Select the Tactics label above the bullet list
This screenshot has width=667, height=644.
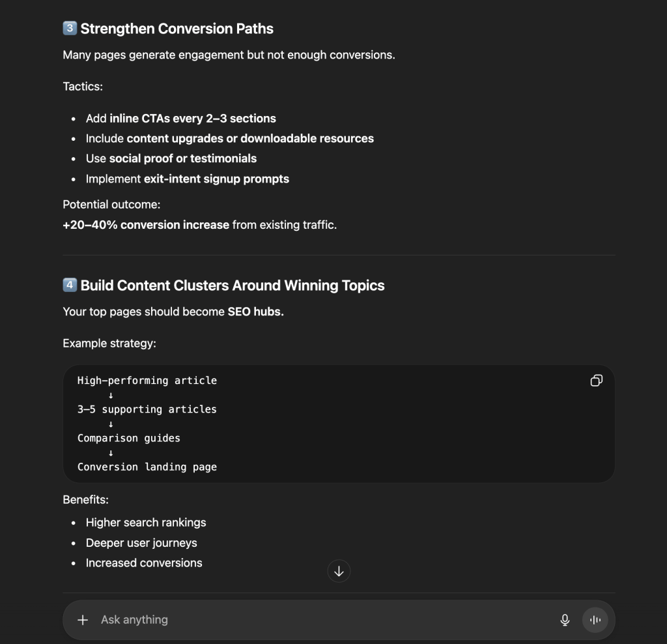82,86
